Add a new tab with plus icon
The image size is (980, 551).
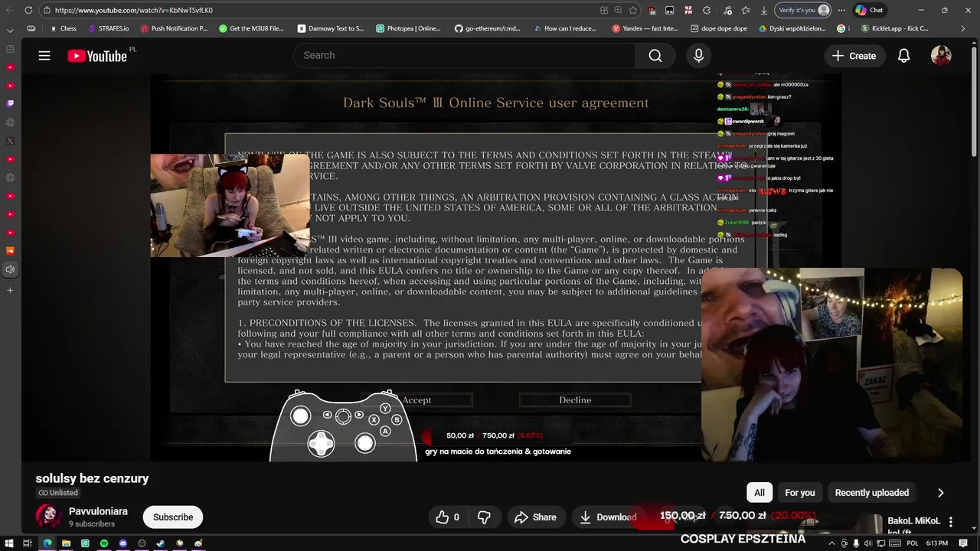(10, 290)
